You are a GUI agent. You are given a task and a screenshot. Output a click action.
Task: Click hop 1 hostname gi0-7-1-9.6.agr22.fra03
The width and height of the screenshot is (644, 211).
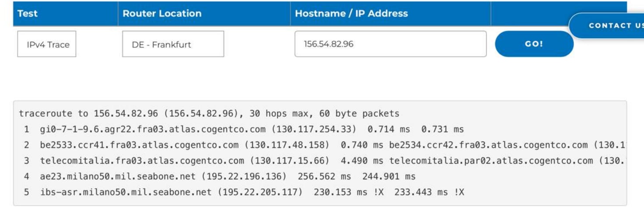click(x=152, y=129)
